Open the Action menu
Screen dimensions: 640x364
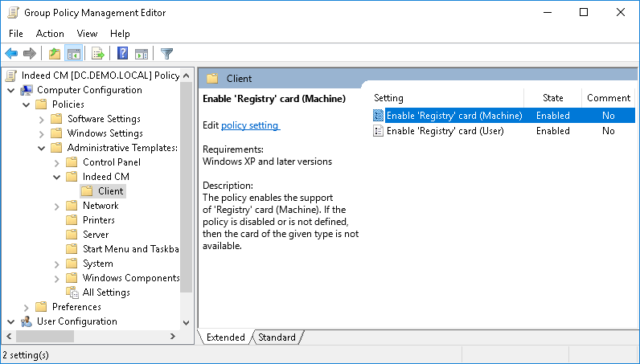50,34
